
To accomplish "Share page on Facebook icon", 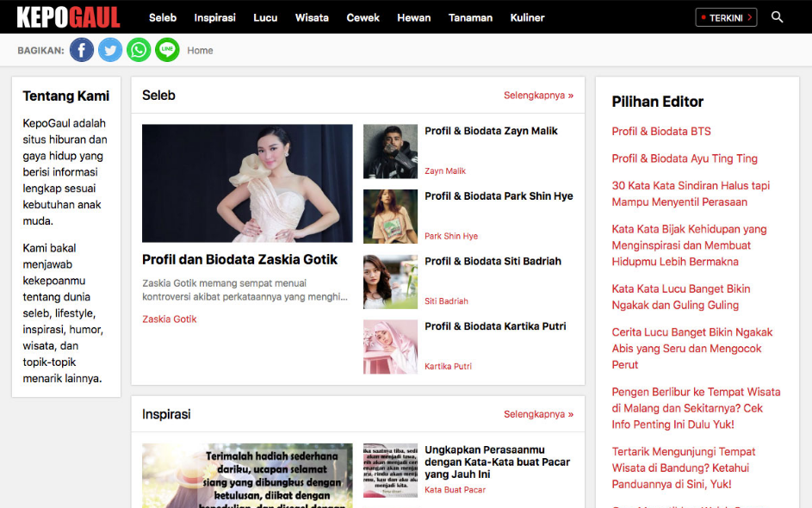I will pyautogui.click(x=82, y=50).
